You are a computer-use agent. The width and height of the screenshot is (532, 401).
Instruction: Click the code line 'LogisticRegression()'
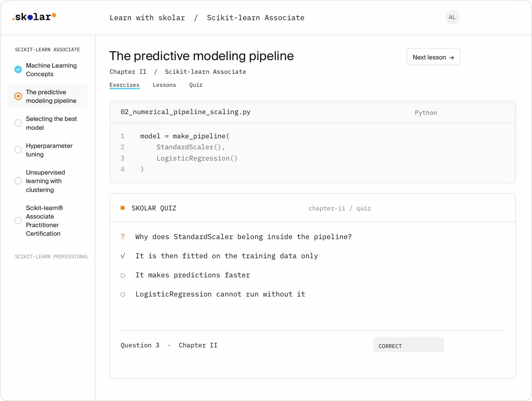click(197, 158)
